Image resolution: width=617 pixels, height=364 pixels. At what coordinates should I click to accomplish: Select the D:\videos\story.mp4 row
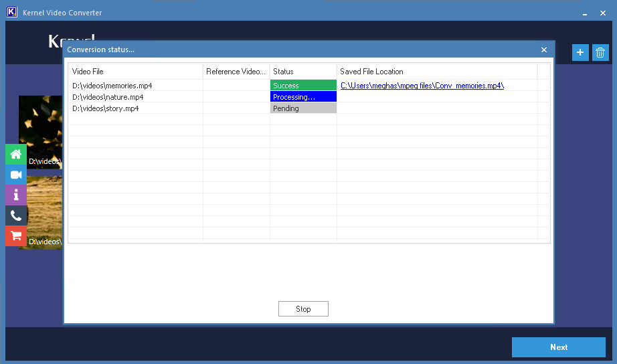pos(309,108)
